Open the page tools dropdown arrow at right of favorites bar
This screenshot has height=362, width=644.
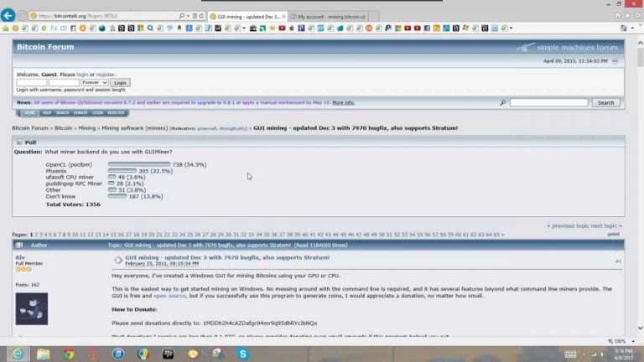click(632, 28)
